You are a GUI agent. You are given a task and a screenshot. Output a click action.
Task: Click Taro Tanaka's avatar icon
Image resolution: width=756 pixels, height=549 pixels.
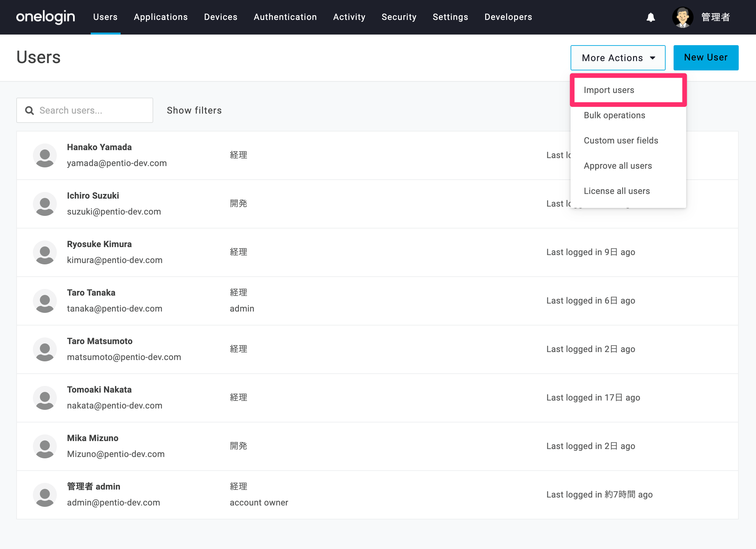click(x=45, y=301)
